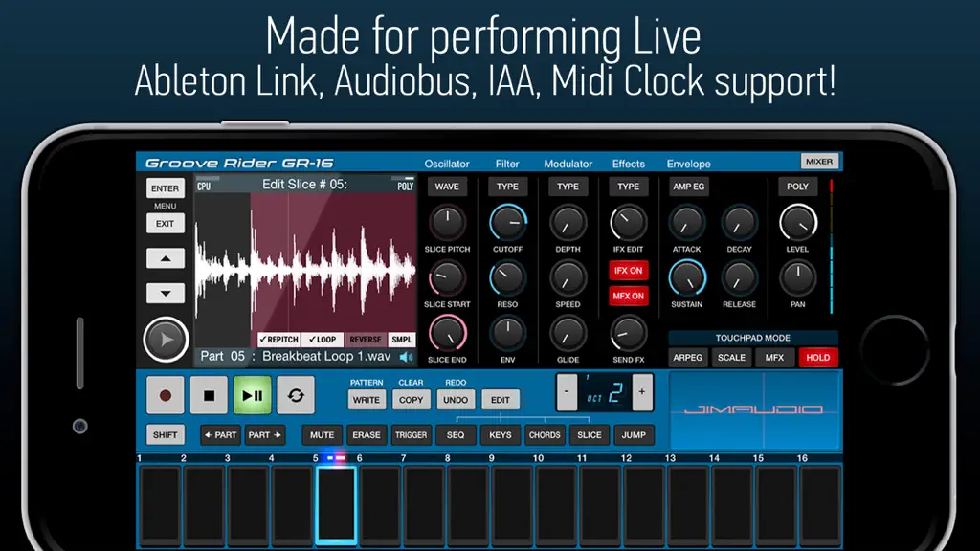The image size is (980, 551).
Task: Switch to SLICE mode
Action: pos(590,435)
